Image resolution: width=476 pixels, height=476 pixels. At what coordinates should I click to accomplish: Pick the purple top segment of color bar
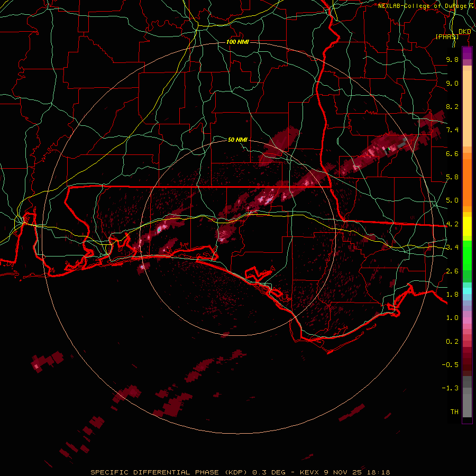467,53
